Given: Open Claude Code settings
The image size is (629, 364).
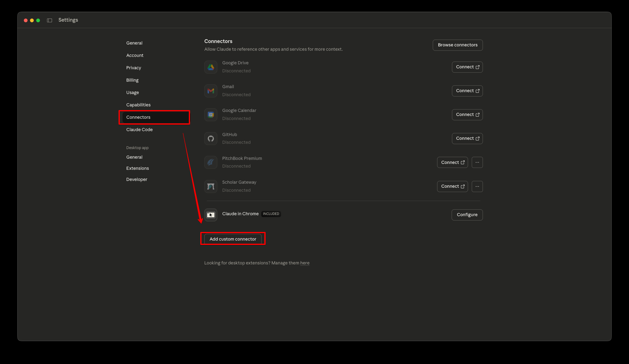Looking at the screenshot, I should coord(140,130).
